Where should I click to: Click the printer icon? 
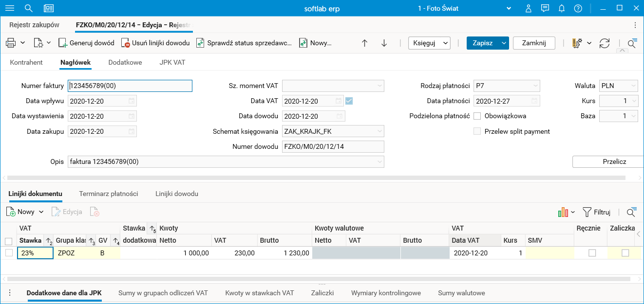[x=11, y=43]
